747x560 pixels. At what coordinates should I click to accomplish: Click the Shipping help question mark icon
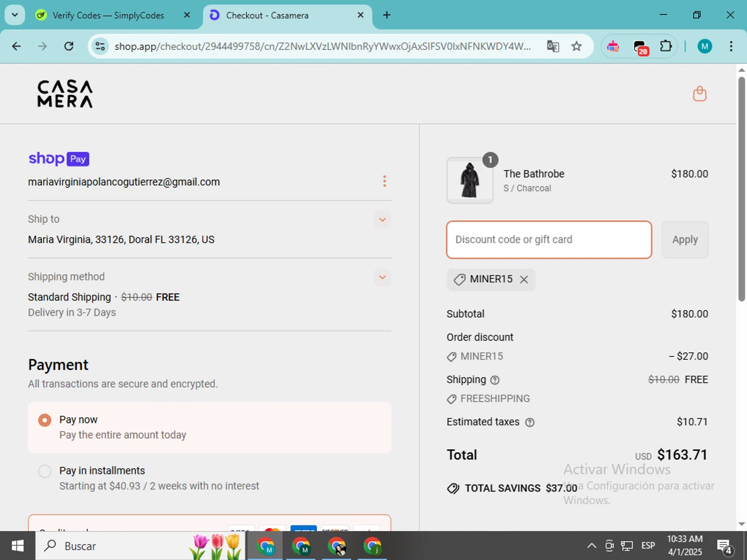tap(495, 380)
